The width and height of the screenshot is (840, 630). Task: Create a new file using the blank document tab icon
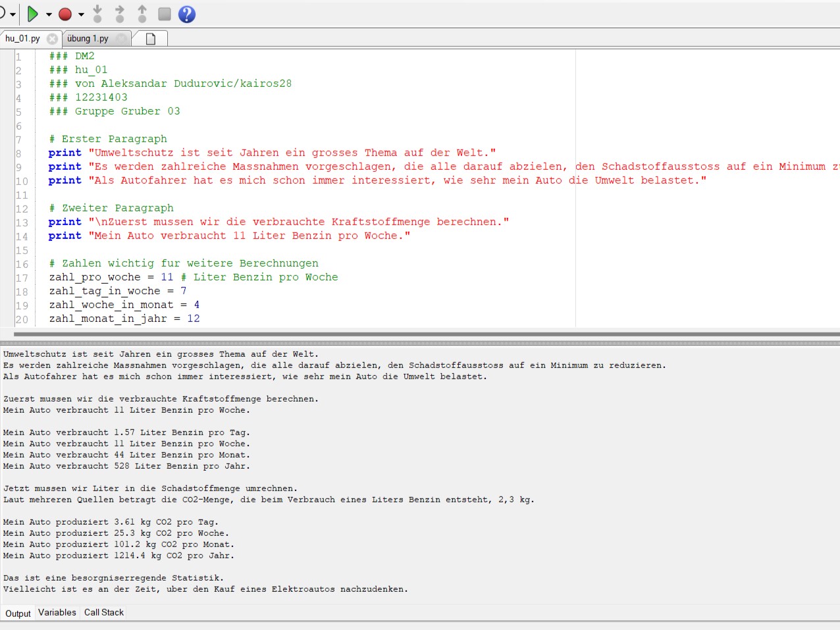tap(149, 38)
